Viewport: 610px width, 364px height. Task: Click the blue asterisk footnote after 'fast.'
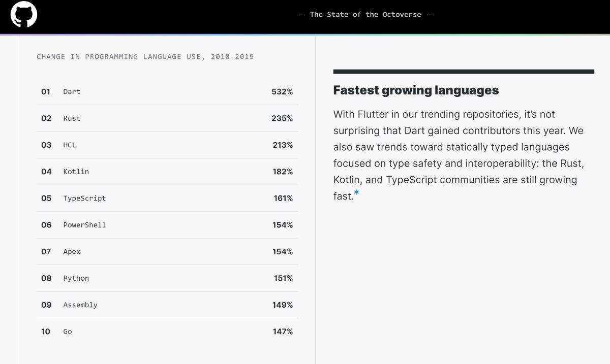click(356, 193)
